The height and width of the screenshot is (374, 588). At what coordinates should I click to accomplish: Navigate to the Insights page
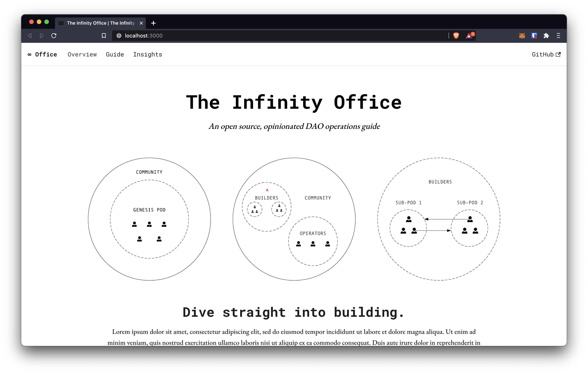[148, 55]
